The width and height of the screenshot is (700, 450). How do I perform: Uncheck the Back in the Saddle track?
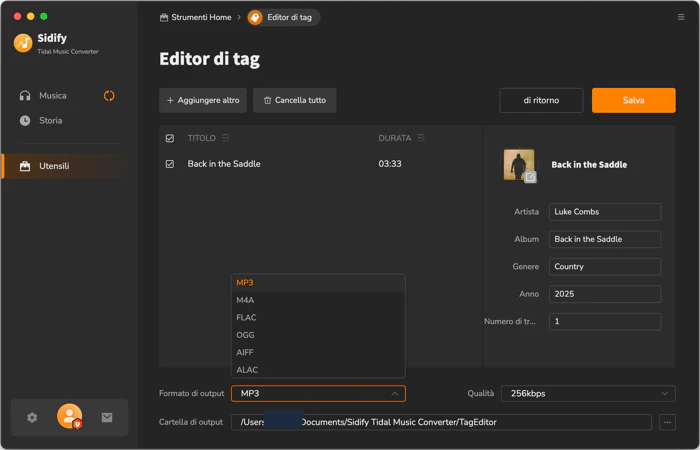coord(170,164)
